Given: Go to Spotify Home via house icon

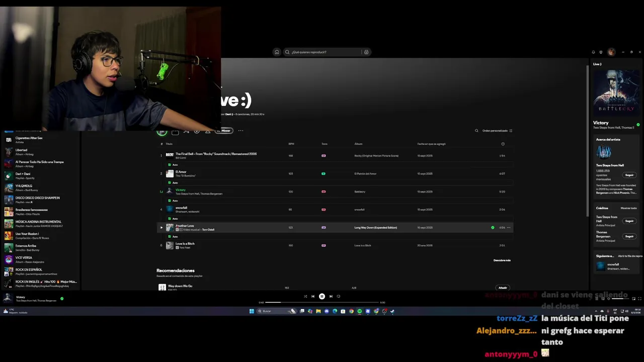Looking at the screenshot, I should click(276, 52).
